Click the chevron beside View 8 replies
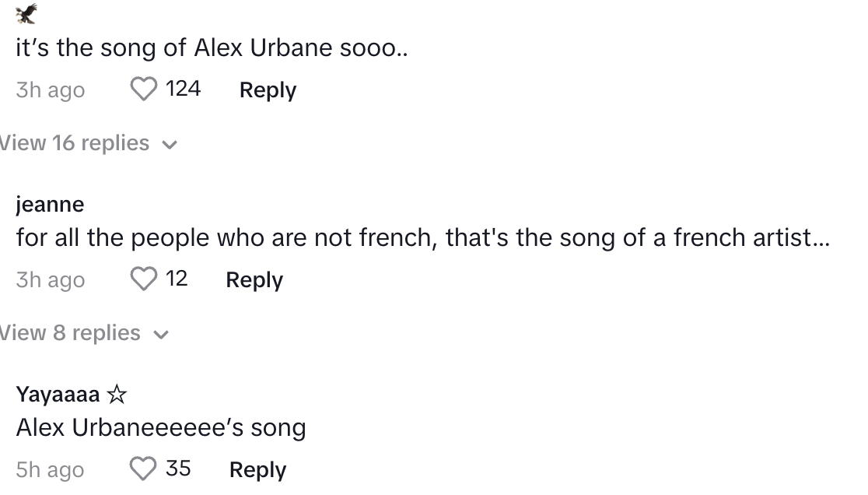The height and width of the screenshot is (495, 868). 162,335
